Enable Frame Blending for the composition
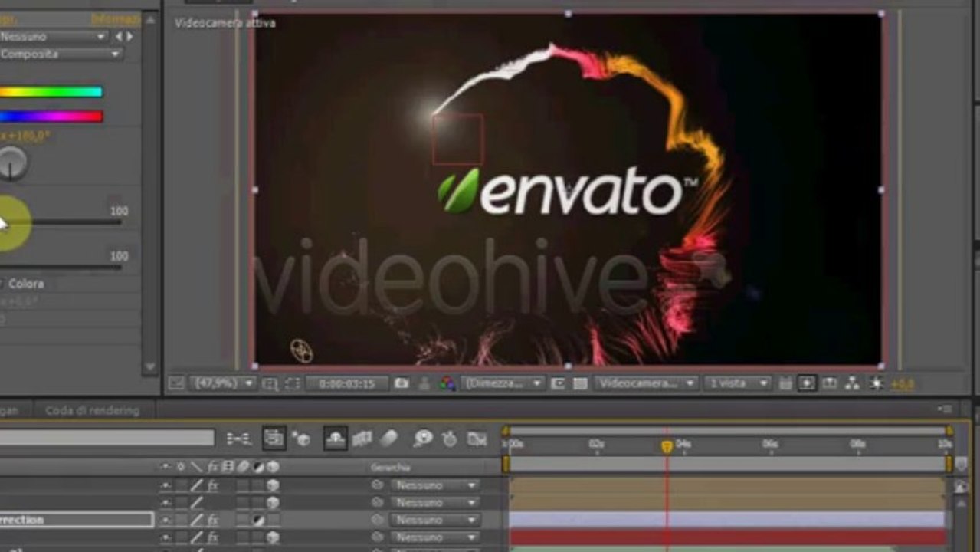Image resolution: width=980 pixels, height=552 pixels. tap(362, 439)
